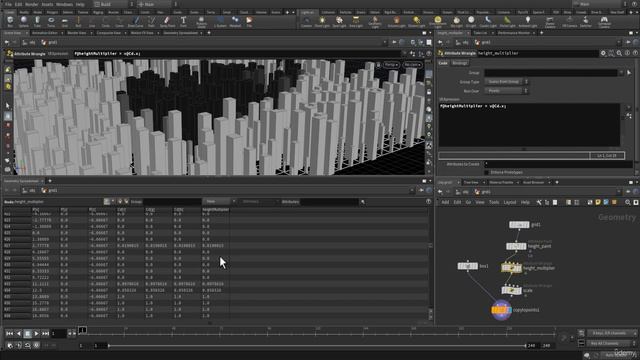The height and width of the screenshot is (360, 640).
Task: Open the Build desktop dropdown
Action: coord(113,4)
